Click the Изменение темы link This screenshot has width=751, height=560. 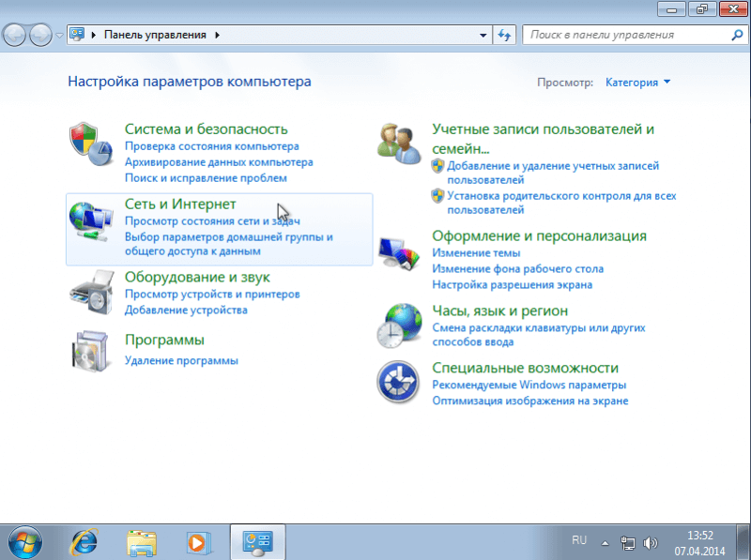click(475, 253)
